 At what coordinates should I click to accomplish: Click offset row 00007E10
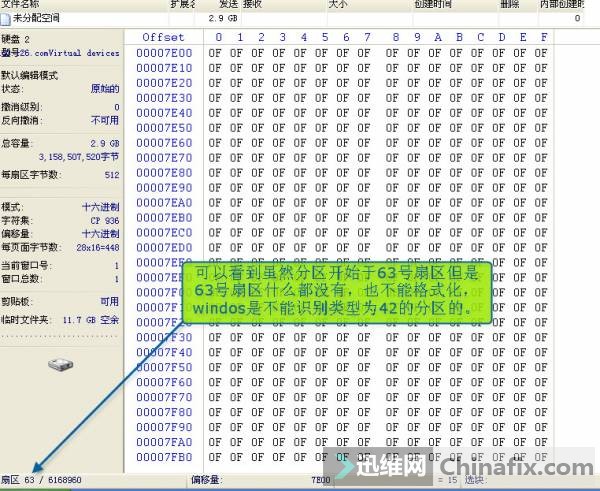click(164, 68)
